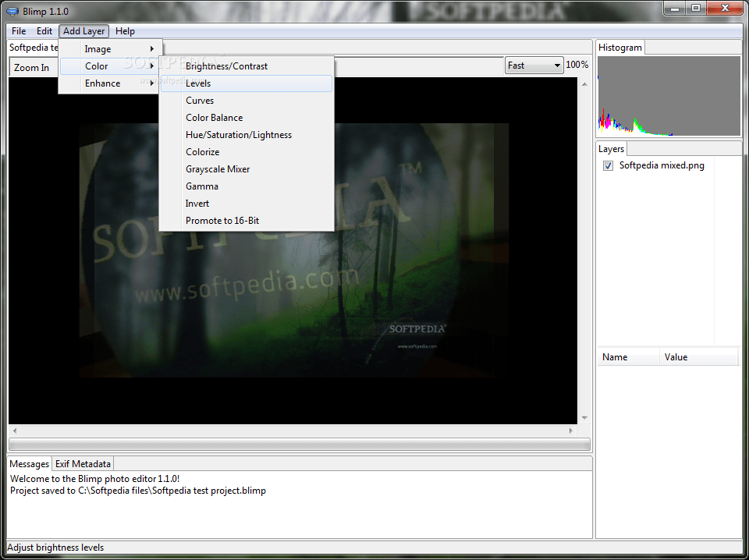The image size is (749, 560).
Task: Click the Welcome to Blimp message line
Action: pos(95,478)
